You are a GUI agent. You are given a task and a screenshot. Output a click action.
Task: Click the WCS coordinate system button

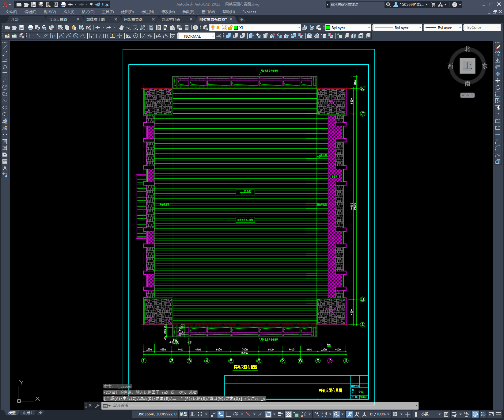click(467, 95)
